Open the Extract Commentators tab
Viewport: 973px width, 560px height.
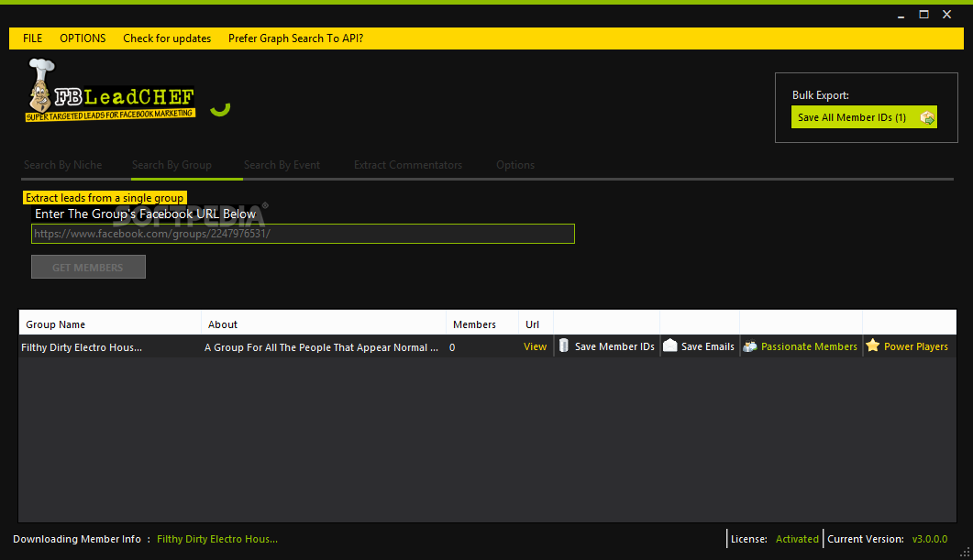[408, 165]
